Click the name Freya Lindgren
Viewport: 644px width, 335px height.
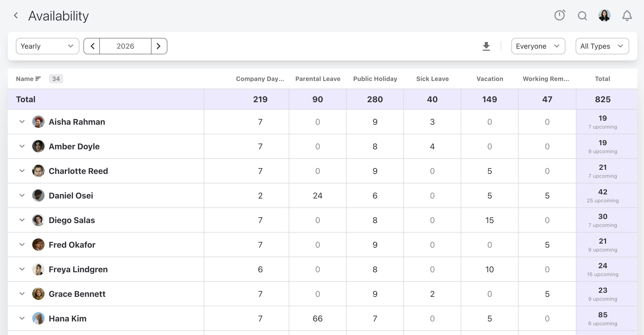coord(78,269)
